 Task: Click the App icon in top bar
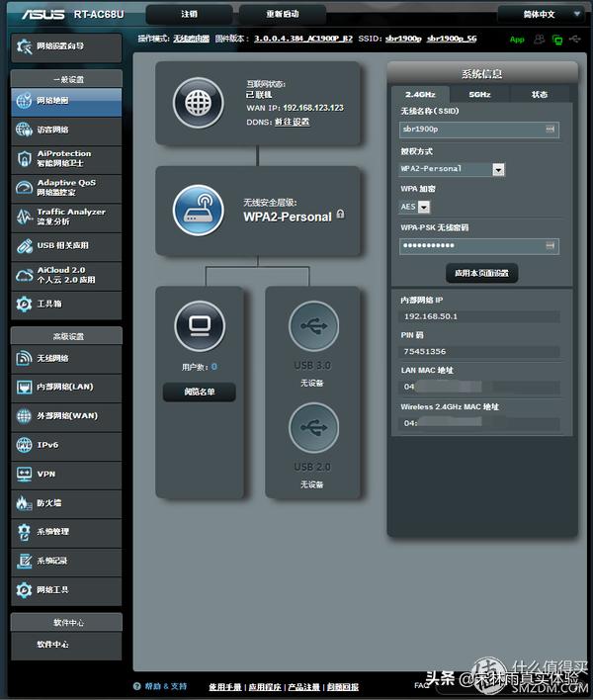(517, 40)
